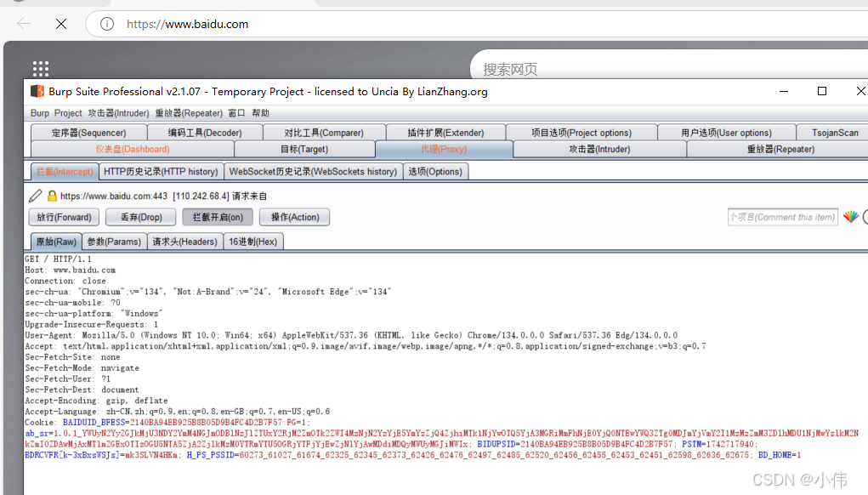Select the Proxy tab

(x=444, y=149)
